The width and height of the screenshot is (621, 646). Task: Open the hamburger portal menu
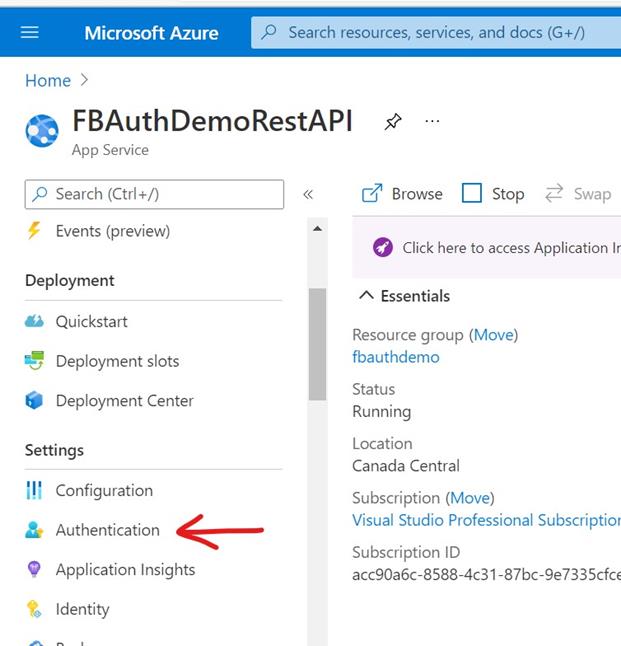pos(30,32)
